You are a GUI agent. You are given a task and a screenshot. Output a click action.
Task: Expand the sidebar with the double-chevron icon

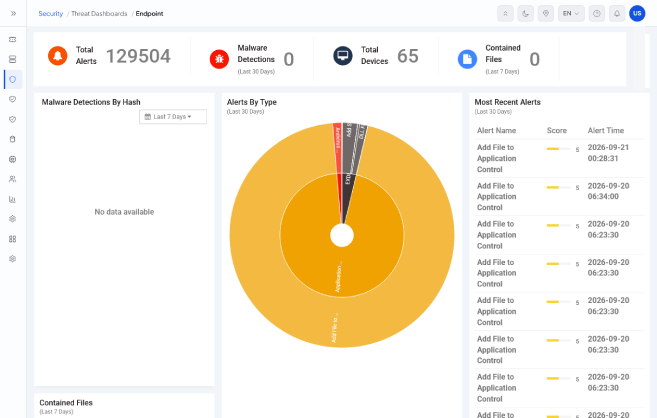pos(13,13)
